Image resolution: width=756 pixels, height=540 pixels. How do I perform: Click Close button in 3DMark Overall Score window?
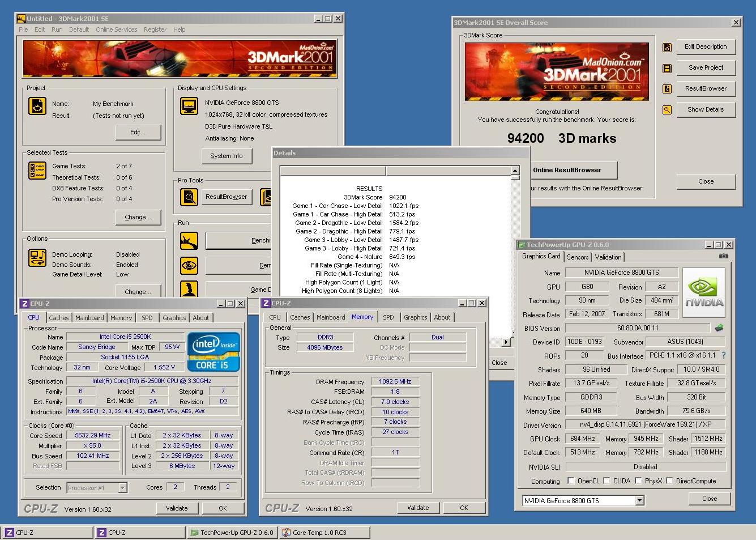pos(706,182)
